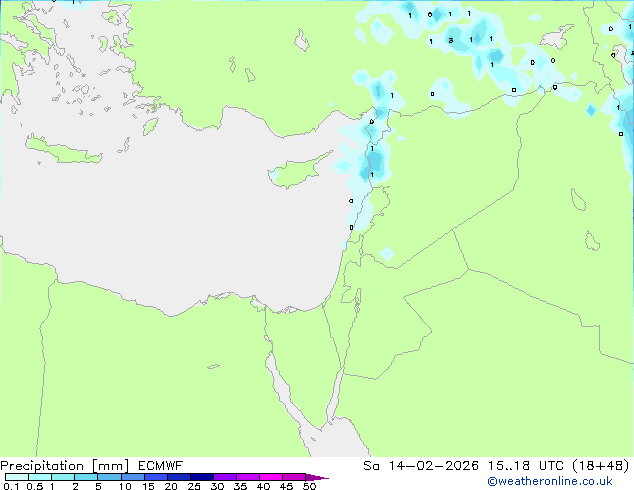Click the "Sa 14-02-2026" date text
634x490 pixels.
[x=421, y=466]
